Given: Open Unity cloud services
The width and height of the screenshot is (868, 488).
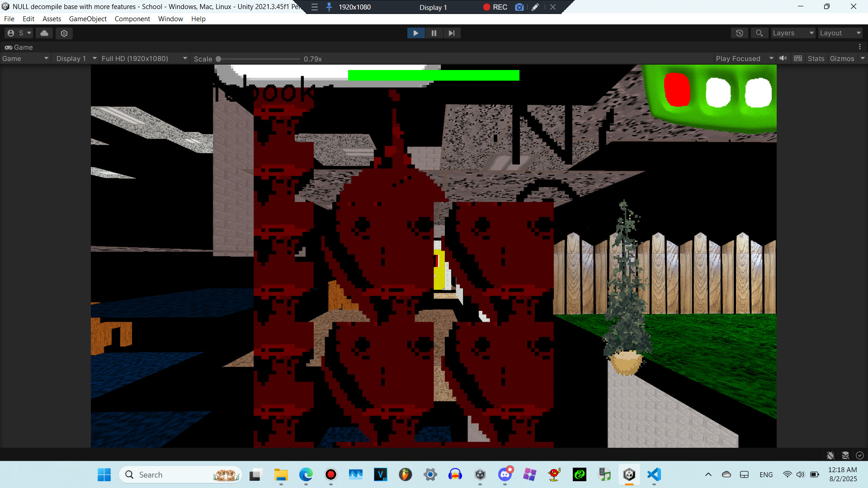Looking at the screenshot, I should click(x=44, y=33).
